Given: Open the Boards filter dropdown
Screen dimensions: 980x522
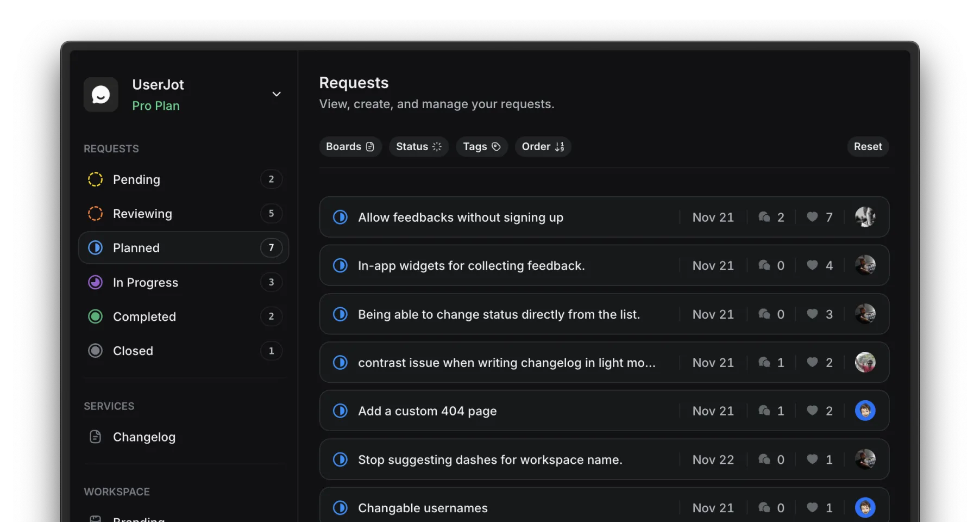Looking at the screenshot, I should (350, 147).
